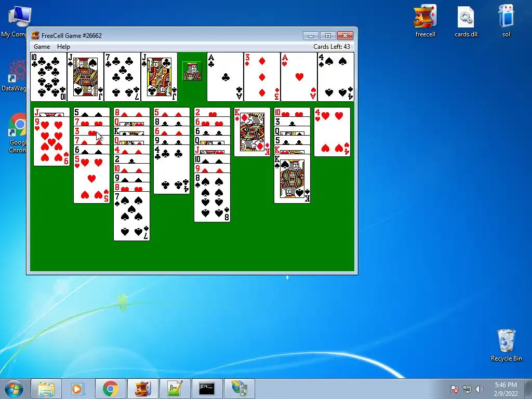Click the small king face icon

pos(192,71)
